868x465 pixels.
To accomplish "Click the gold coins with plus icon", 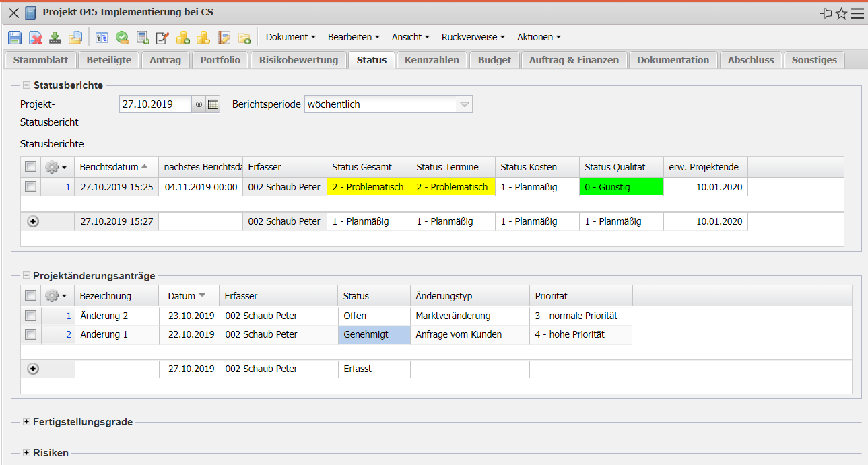I will tap(182, 38).
